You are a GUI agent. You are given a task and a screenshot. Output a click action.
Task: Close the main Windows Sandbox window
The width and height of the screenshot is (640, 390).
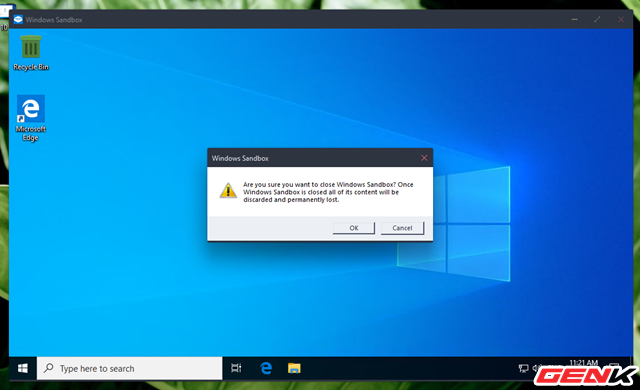(x=621, y=20)
